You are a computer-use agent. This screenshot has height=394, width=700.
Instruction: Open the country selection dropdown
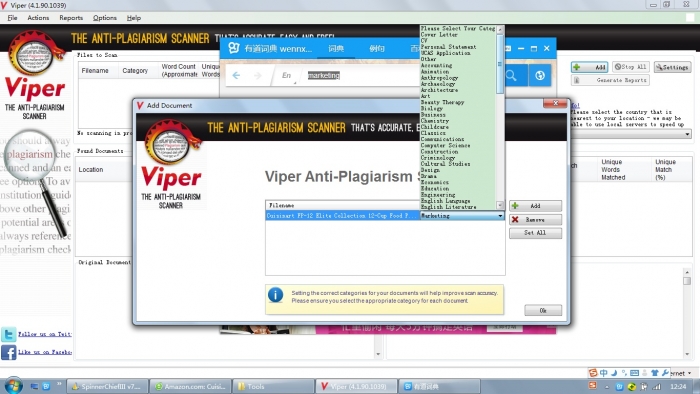(687, 134)
